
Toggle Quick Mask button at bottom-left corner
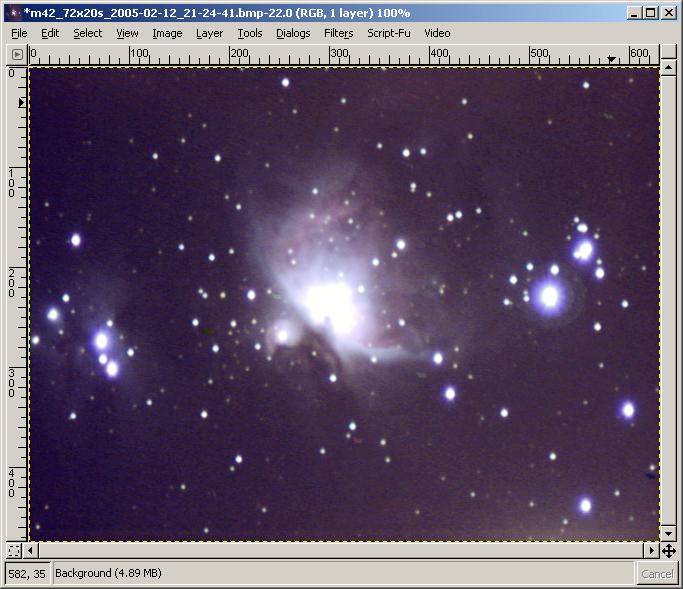pyautogui.click(x=14, y=551)
